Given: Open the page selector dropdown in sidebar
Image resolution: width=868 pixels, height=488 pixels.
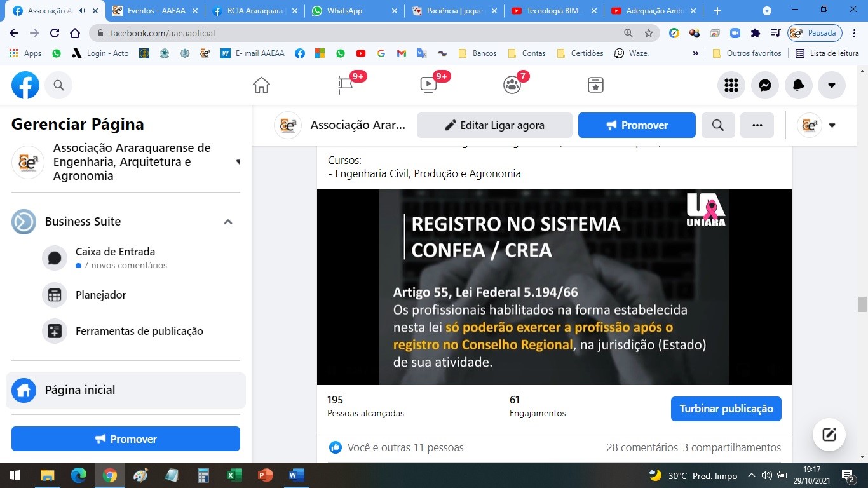Looking at the screenshot, I should [238, 162].
